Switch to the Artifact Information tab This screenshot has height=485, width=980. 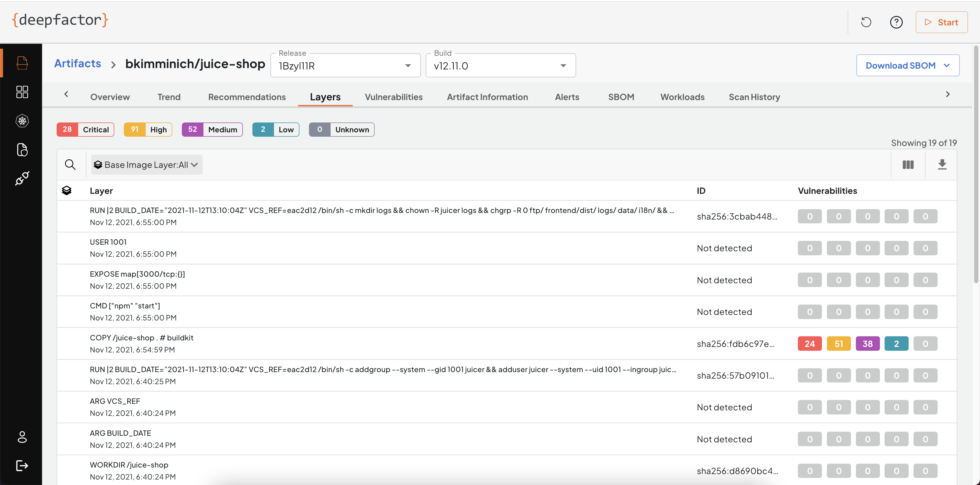[487, 97]
